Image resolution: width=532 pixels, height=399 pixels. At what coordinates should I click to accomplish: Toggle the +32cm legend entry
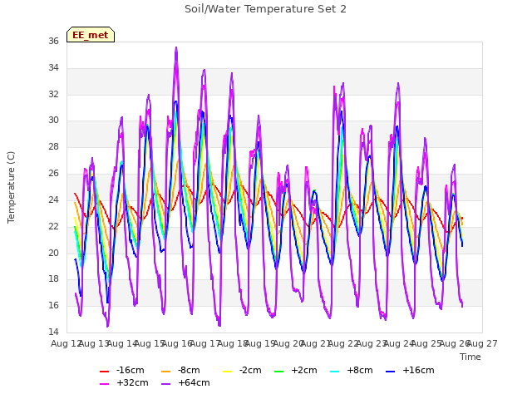coord(124,382)
